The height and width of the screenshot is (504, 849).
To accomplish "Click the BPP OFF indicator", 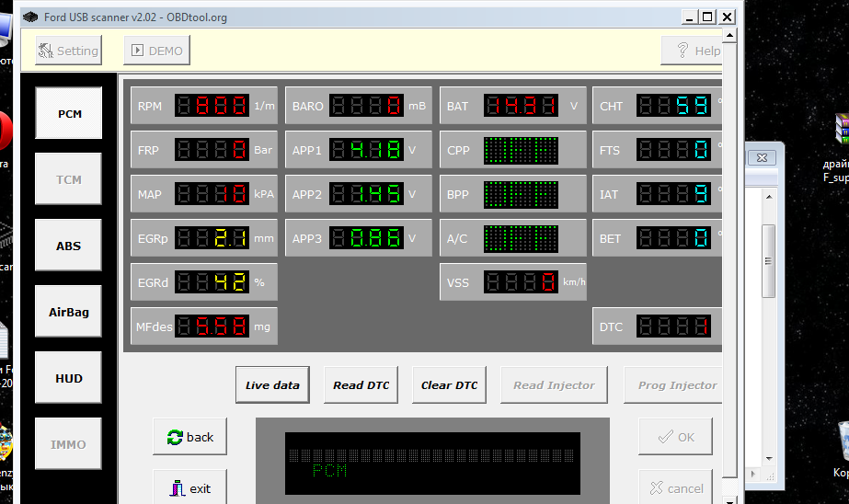I will coord(521,194).
